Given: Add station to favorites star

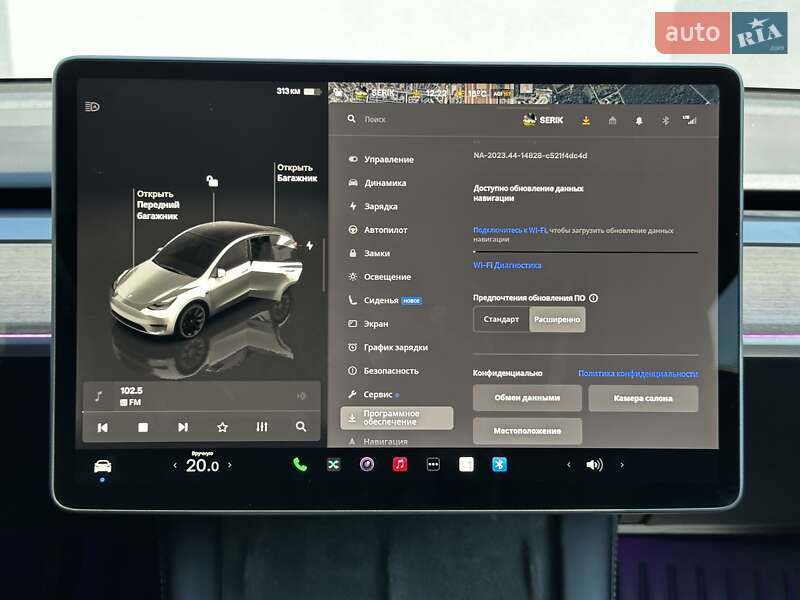Looking at the screenshot, I should [x=222, y=427].
